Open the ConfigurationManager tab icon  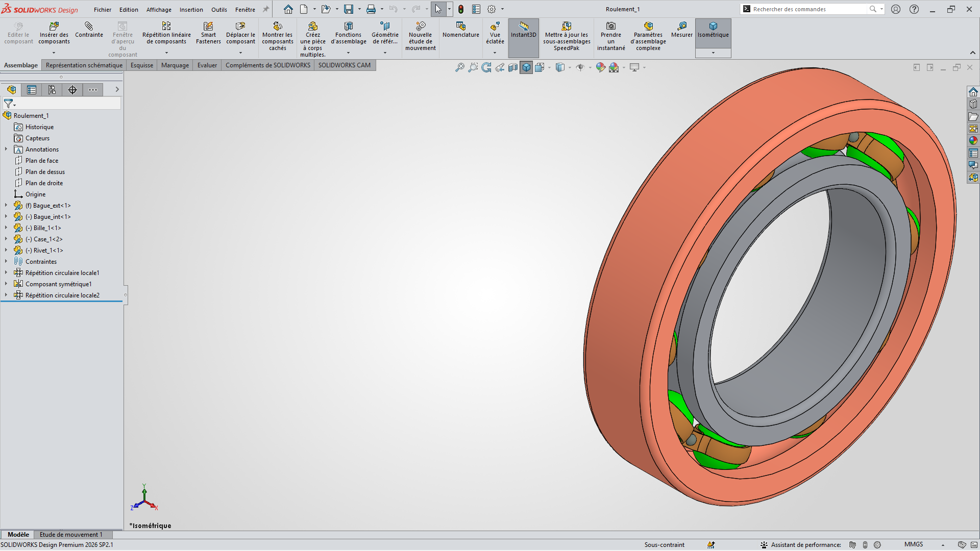(x=52, y=90)
